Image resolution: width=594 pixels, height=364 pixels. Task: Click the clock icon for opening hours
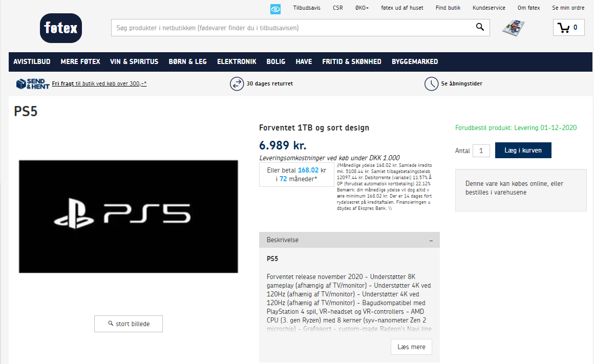coord(431,84)
